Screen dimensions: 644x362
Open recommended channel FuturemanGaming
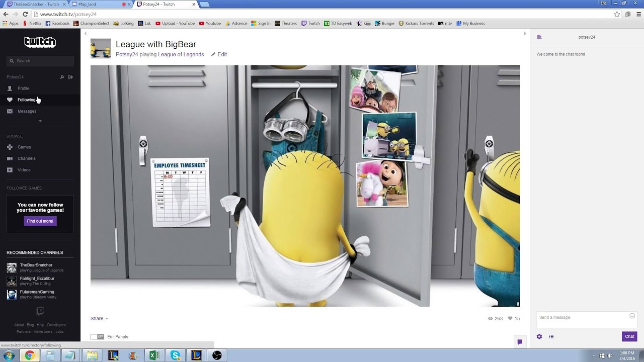click(37, 292)
